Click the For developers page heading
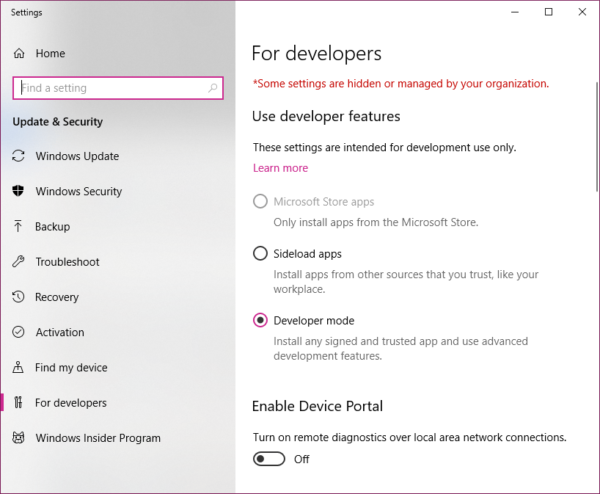The width and height of the screenshot is (600, 494). (x=317, y=53)
